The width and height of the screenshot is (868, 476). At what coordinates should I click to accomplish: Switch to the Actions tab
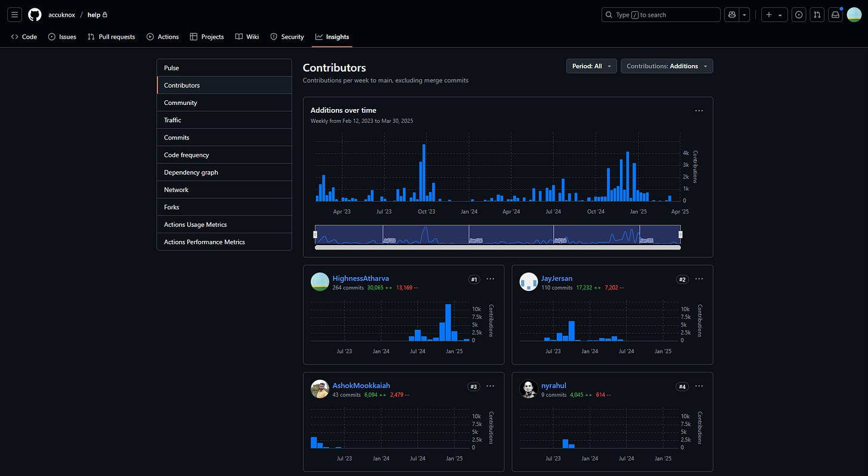(163, 36)
